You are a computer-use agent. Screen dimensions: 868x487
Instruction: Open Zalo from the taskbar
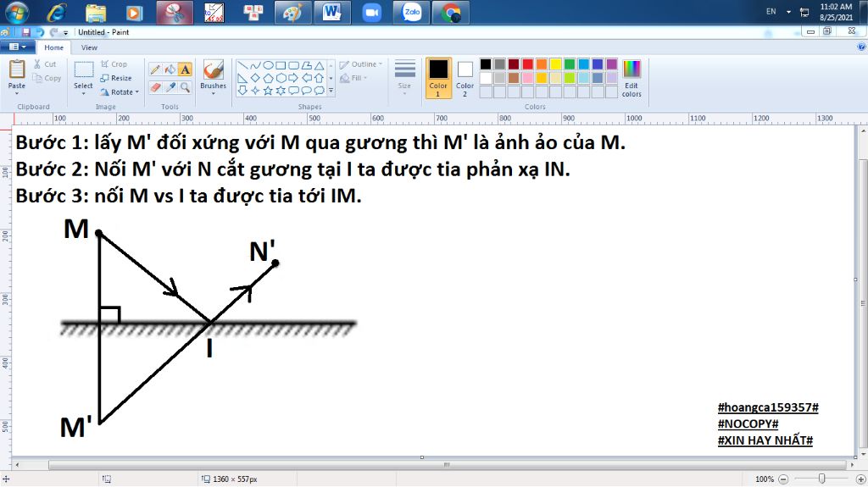pyautogui.click(x=412, y=13)
